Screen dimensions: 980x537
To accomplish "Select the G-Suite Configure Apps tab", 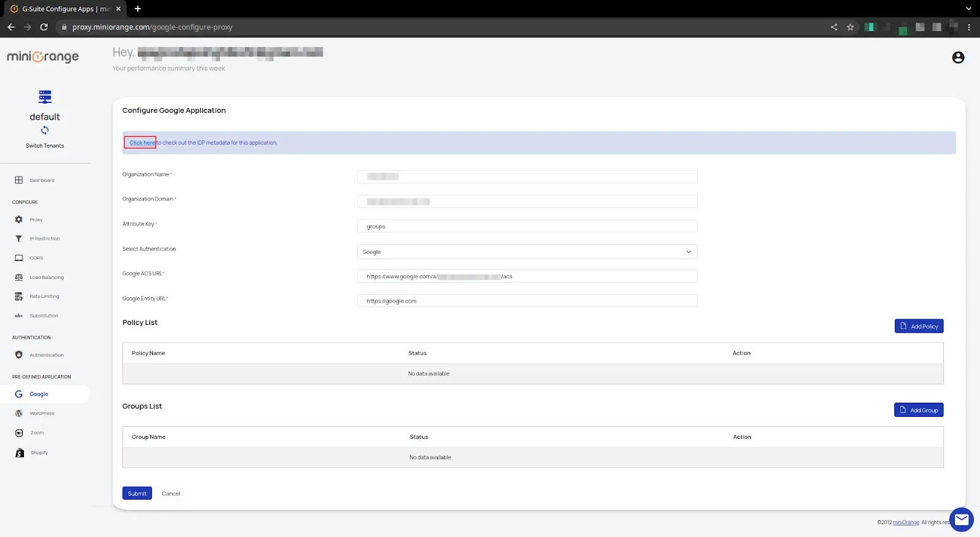I will click(66, 9).
